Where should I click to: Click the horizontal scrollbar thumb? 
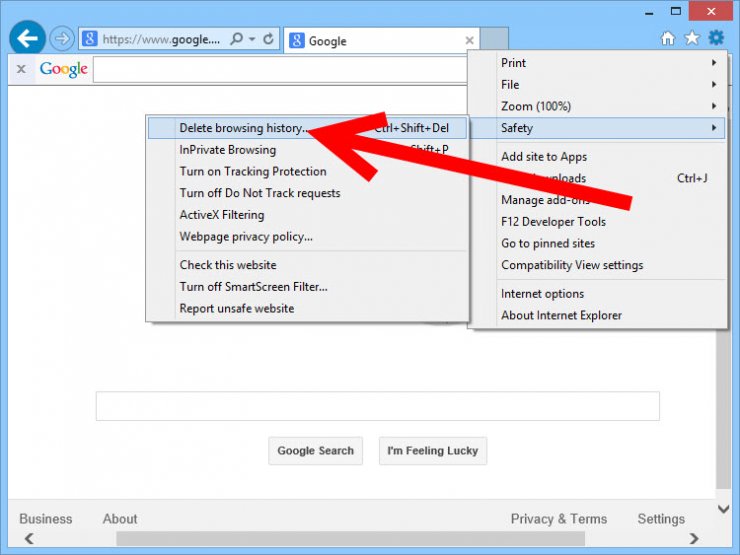click(x=350, y=538)
